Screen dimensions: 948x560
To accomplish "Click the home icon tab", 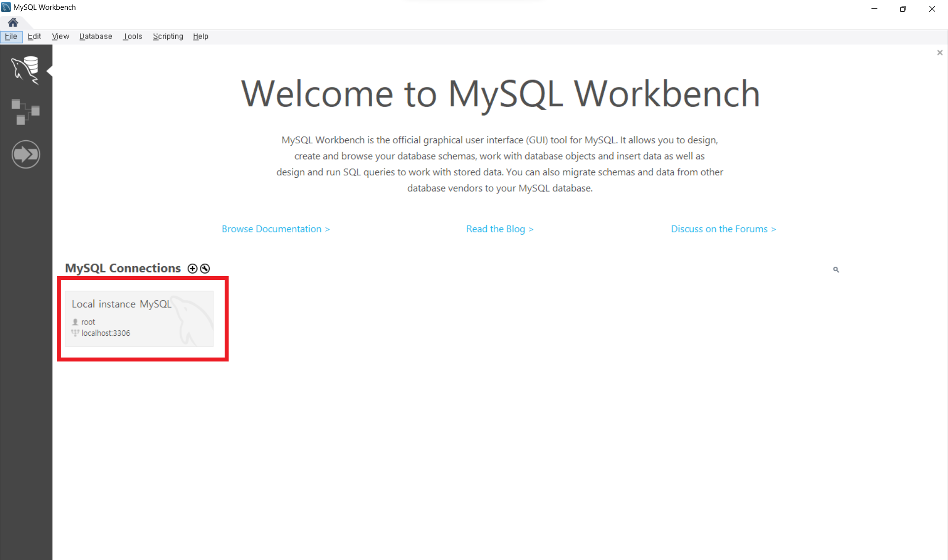I will (13, 22).
